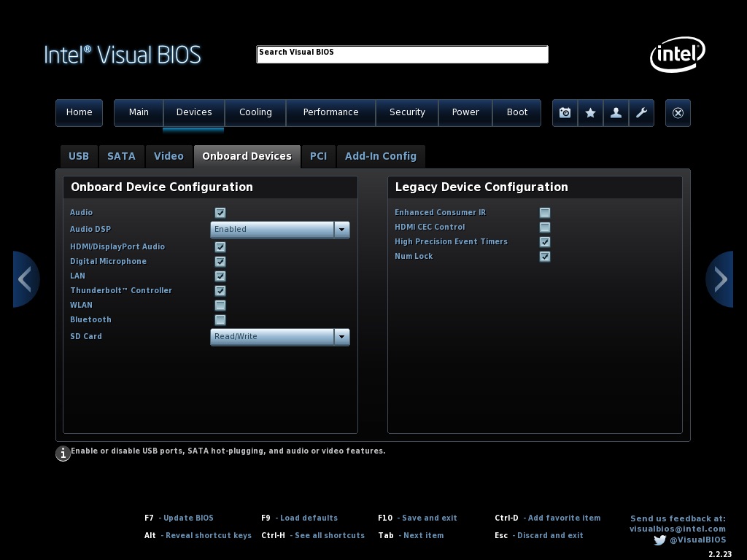Click the SD Card Read/Write value field

[x=272, y=337]
